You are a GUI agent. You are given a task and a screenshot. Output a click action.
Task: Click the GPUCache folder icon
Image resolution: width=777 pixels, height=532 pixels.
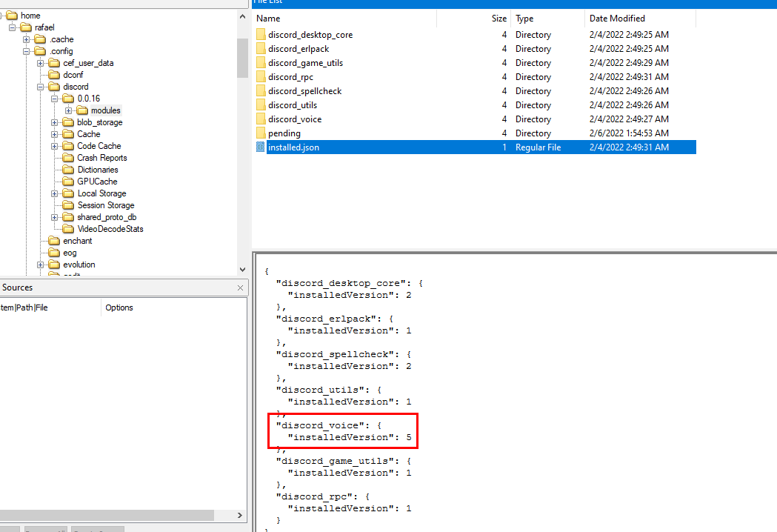click(x=68, y=182)
